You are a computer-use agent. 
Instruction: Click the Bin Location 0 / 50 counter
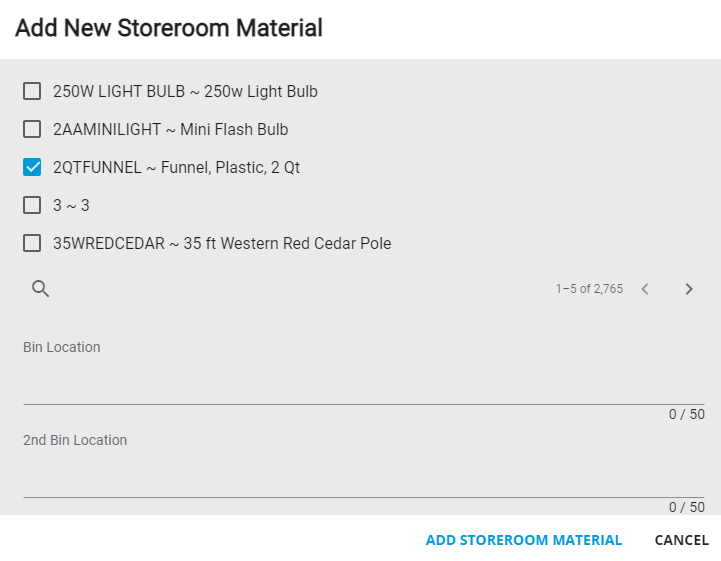click(687, 414)
